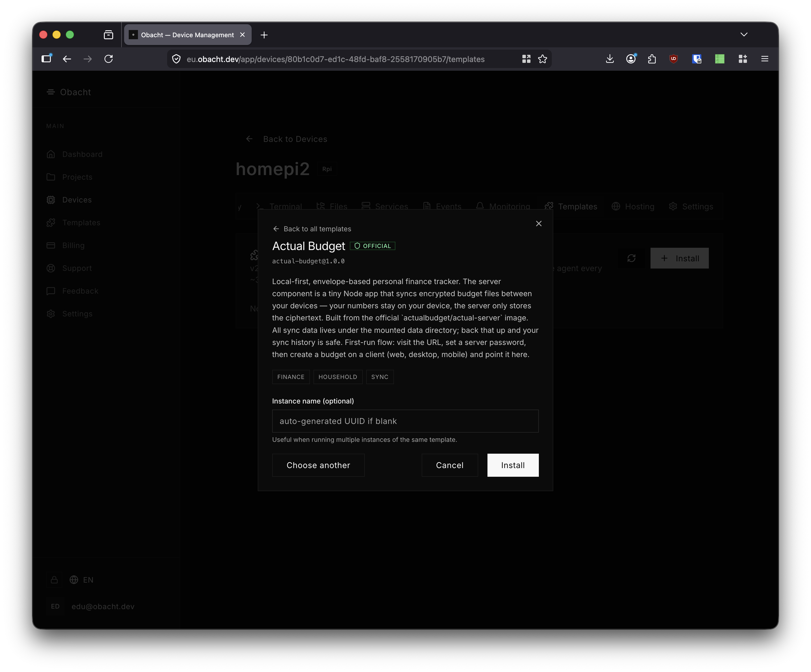The width and height of the screenshot is (811, 672).
Task: Open Devices in the sidebar
Action: (x=69, y=200)
